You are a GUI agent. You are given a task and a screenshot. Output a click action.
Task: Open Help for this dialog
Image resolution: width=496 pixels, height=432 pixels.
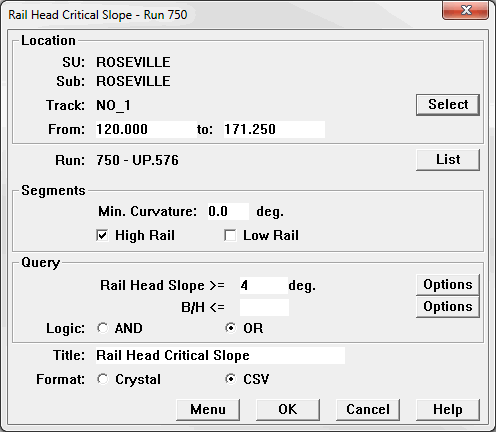(448, 410)
